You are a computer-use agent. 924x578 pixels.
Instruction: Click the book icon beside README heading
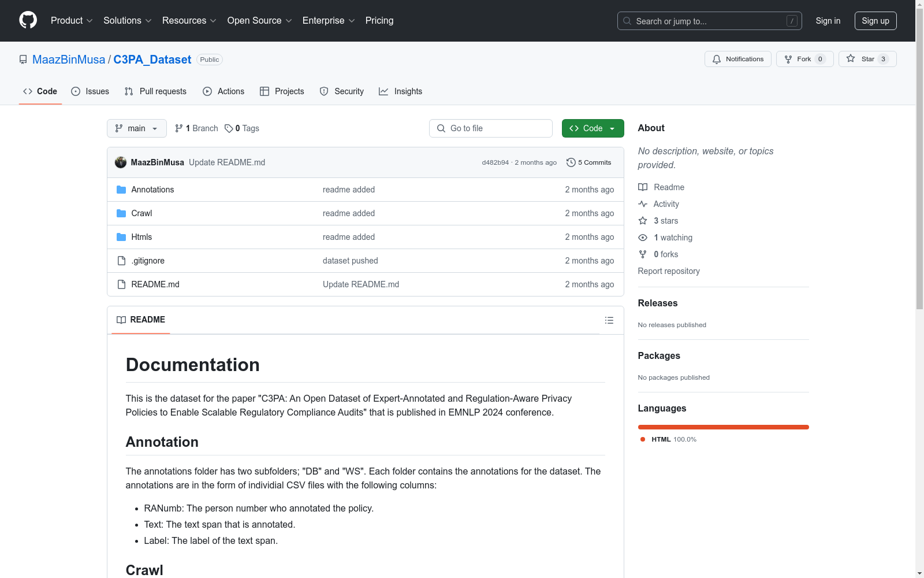tap(121, 320)
